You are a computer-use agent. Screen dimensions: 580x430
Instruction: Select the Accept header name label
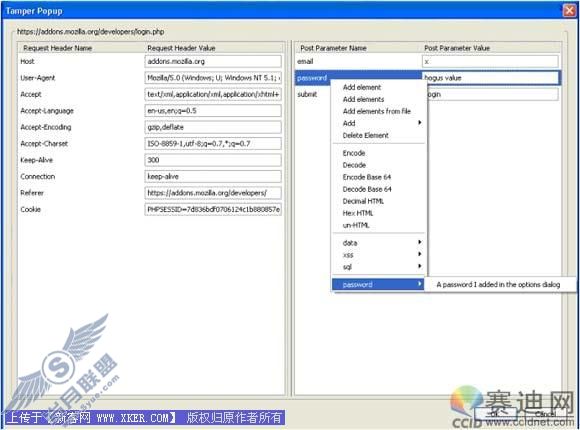click(x=31, y=94)
